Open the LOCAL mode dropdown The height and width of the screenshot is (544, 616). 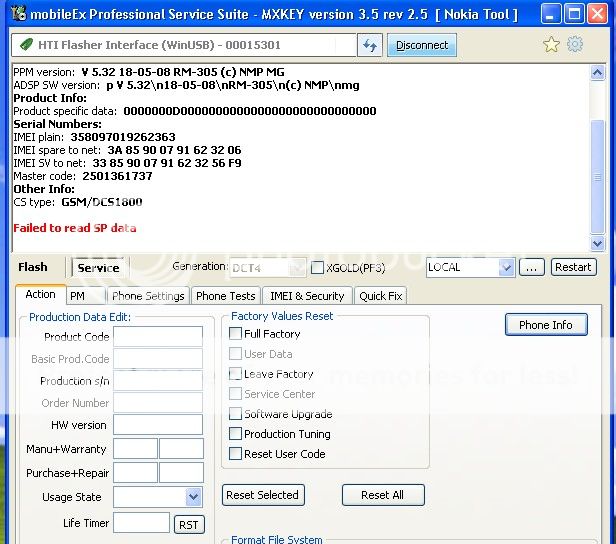click(506, 267)
